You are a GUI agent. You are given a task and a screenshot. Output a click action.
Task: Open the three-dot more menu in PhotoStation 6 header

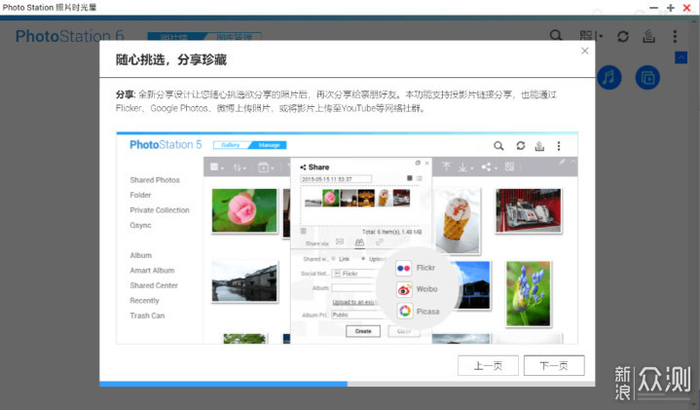pyautogui.click(x=675, y=36)
